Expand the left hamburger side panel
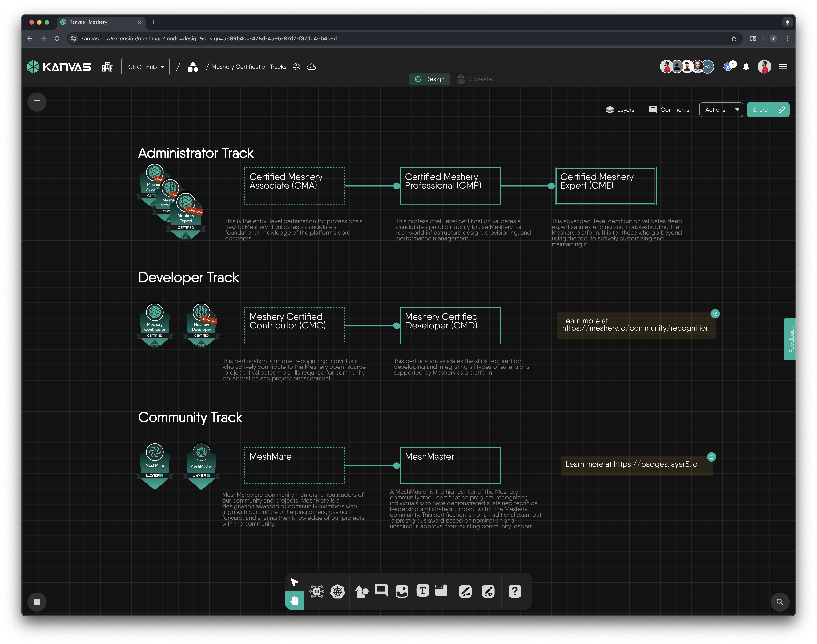 (x=37, y=102)
